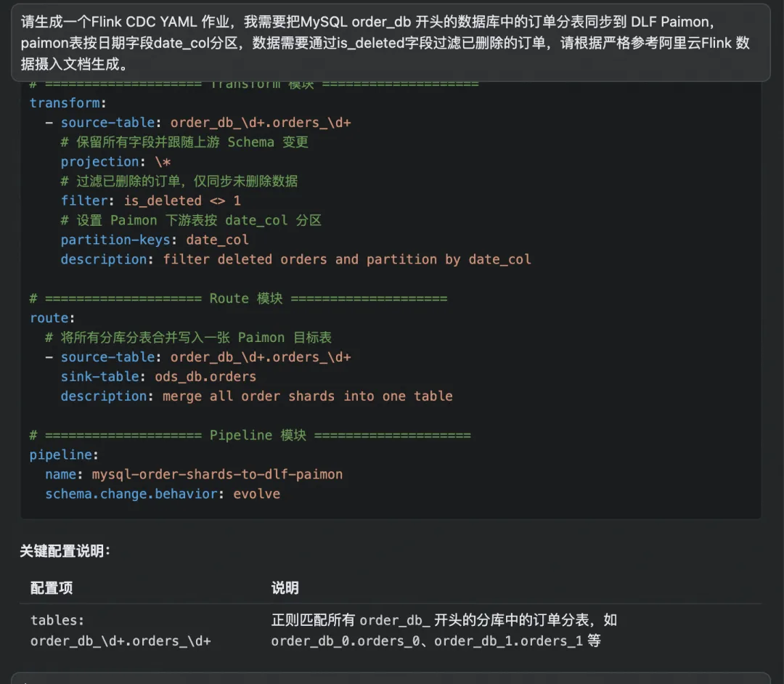Select the 'projection: \*' line
This screenshot has width=784, height=684.
pos(116,161)
